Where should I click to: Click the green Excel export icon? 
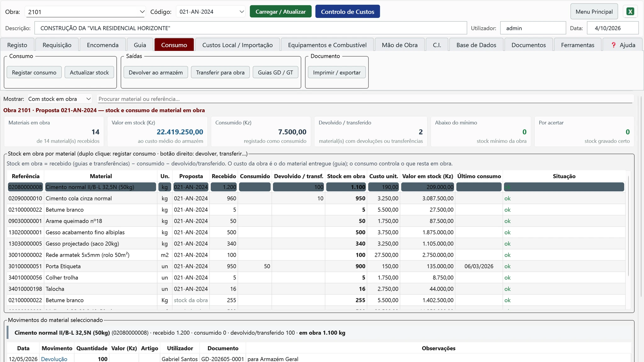click(x=630, y=12)
